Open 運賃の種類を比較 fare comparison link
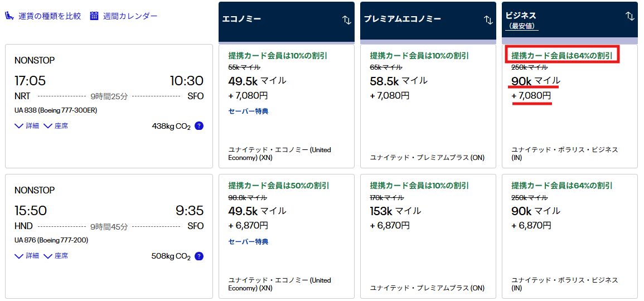The image size is (644, 301). coord(50,16)
